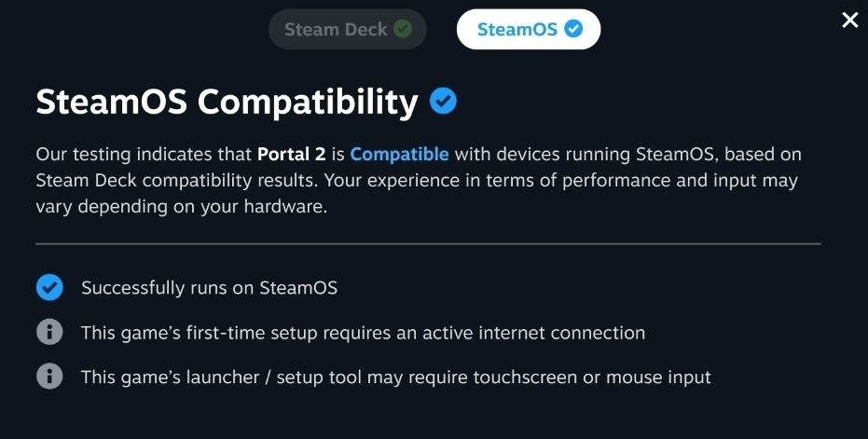Close the compatibility dialog with the X

pyautogui.click(x=849, y=21)
